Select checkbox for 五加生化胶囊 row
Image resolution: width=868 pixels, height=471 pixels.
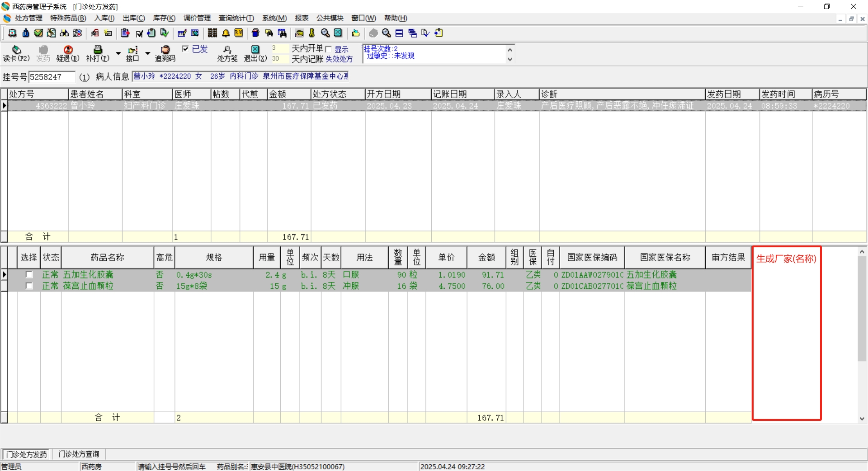tap(29, 274)
